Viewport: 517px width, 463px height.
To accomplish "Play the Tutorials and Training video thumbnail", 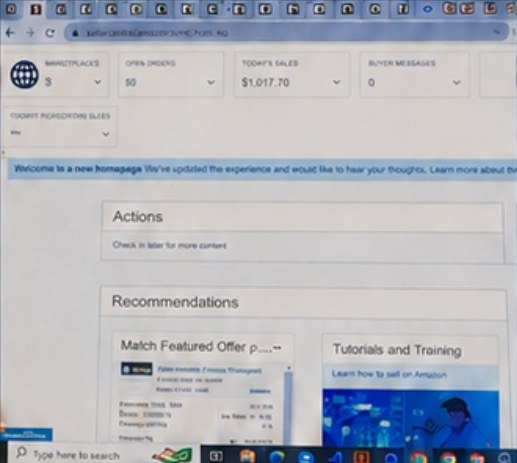I will click(x=411, y=418).
